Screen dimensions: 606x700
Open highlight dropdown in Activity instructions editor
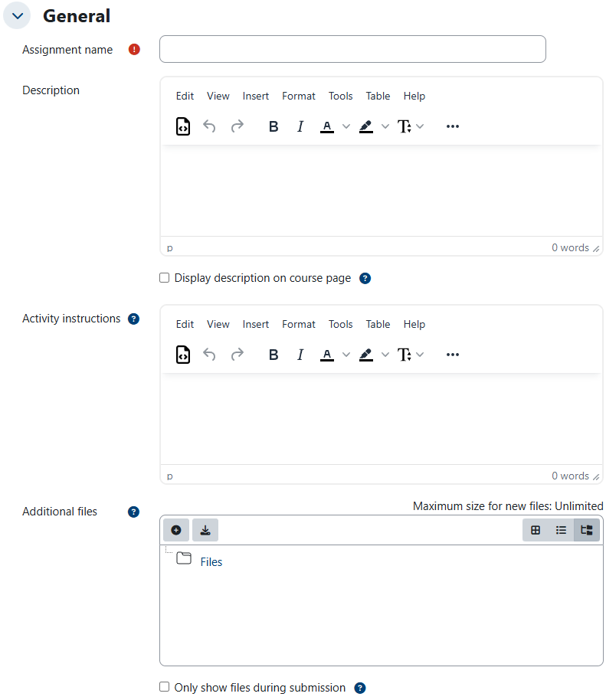pyautogui.click(x=385, y=355)
